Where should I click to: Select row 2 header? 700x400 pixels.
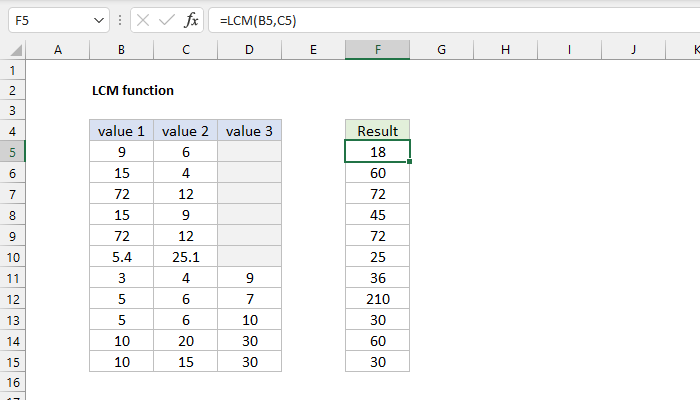[12, 90]
